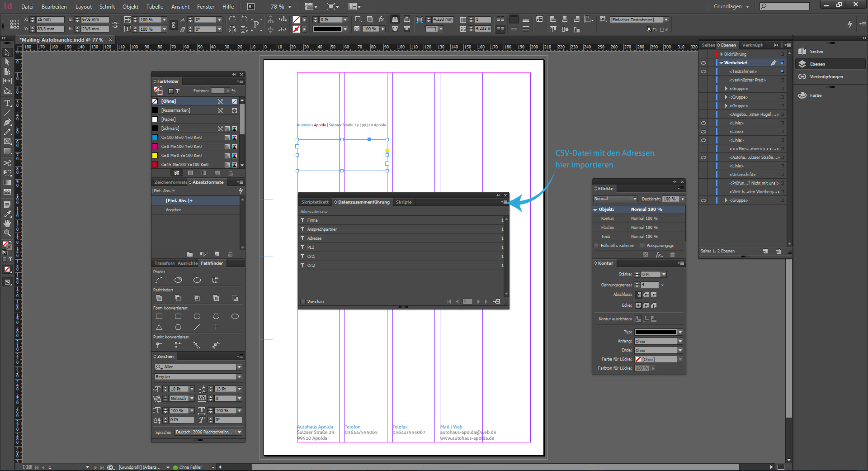Open the Sprache language dropdown
868x471 pixels.
click(239, 432)
